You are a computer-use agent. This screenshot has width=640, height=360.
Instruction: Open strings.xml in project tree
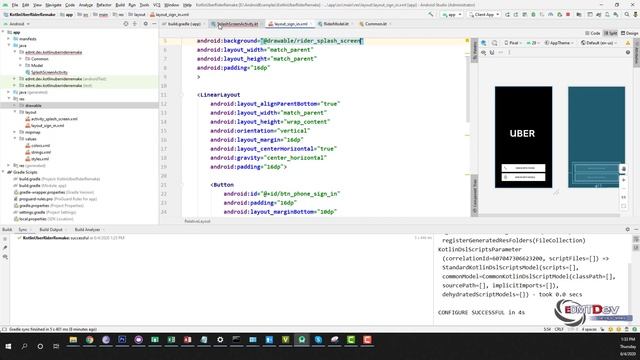pos(40,152)
